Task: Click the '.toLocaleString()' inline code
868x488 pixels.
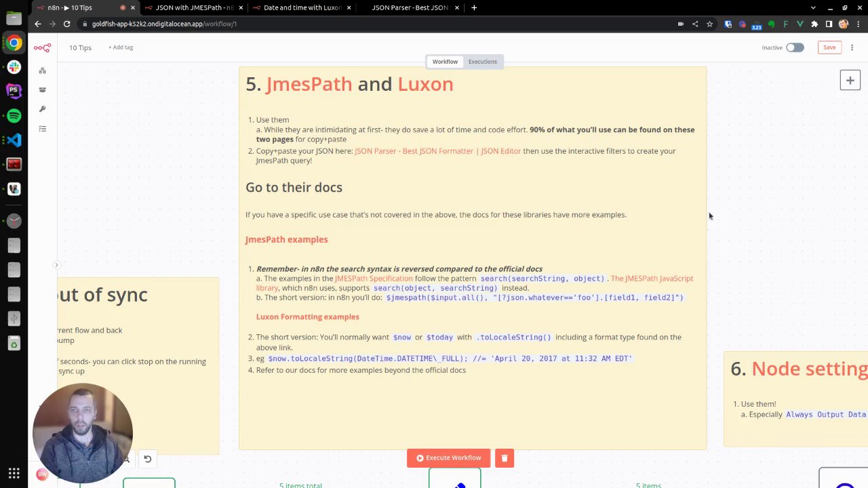Action: tap(514, 337)
